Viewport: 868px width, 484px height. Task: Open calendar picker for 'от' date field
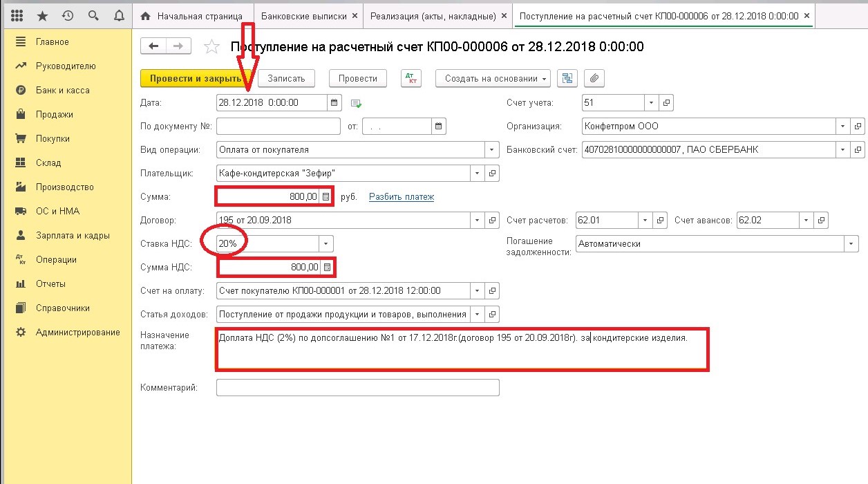point(439,126)
